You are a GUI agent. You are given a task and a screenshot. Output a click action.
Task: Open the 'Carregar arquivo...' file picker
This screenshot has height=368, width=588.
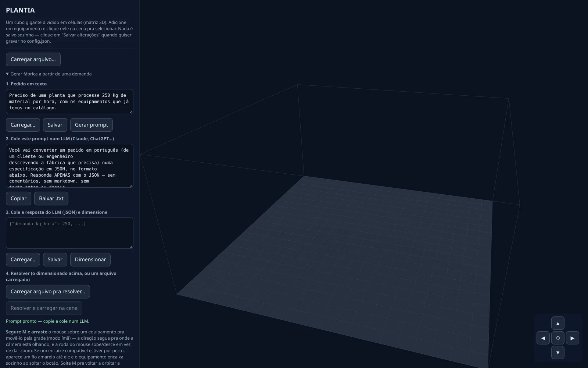tap(33, 59)
